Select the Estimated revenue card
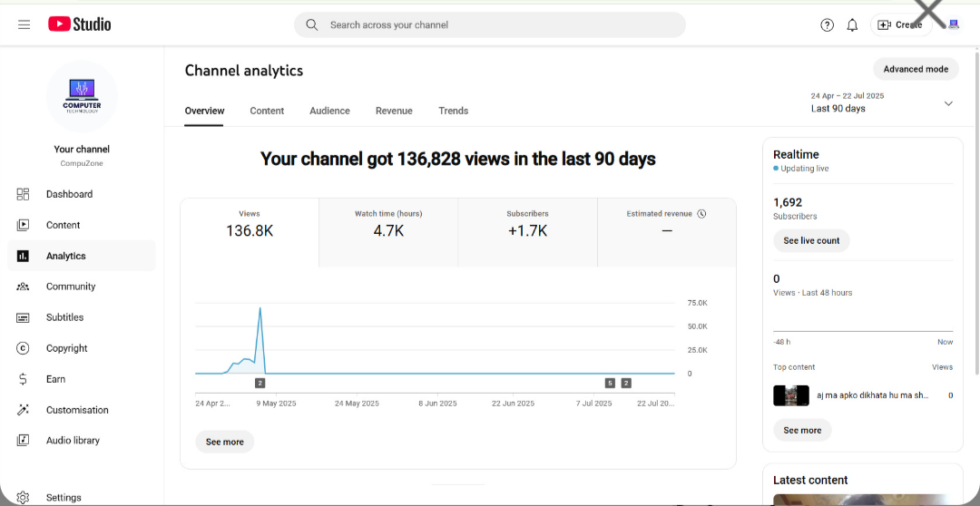Screen dimensions: 980x506 point(667,232)
